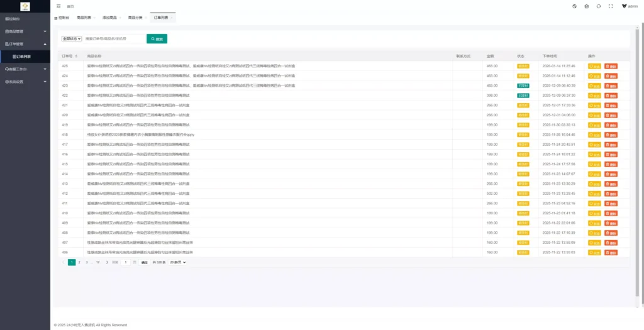
Task: Click the lock-shaped icon in the top bar
Action: [587, 6]
